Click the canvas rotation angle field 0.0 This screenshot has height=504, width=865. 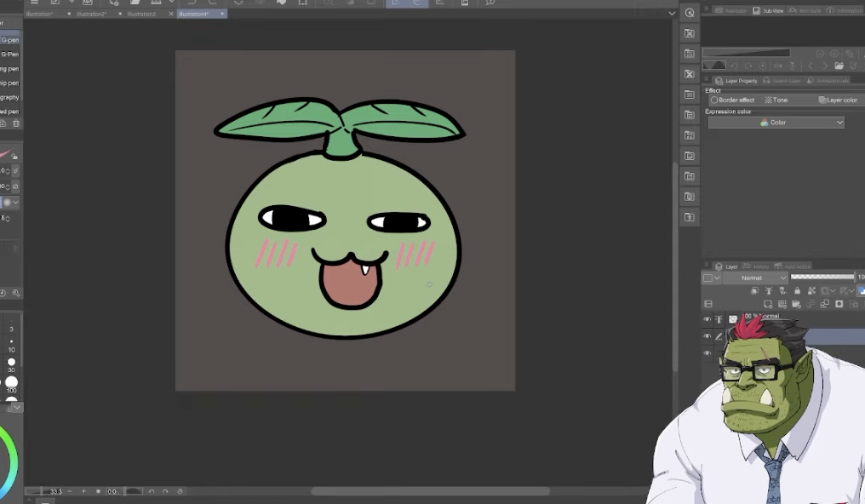tap(112, 491)
